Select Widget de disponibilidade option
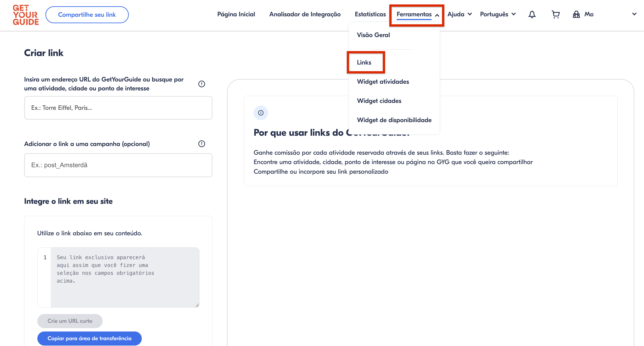Screen dimensions: 644x346 point(394,120)
